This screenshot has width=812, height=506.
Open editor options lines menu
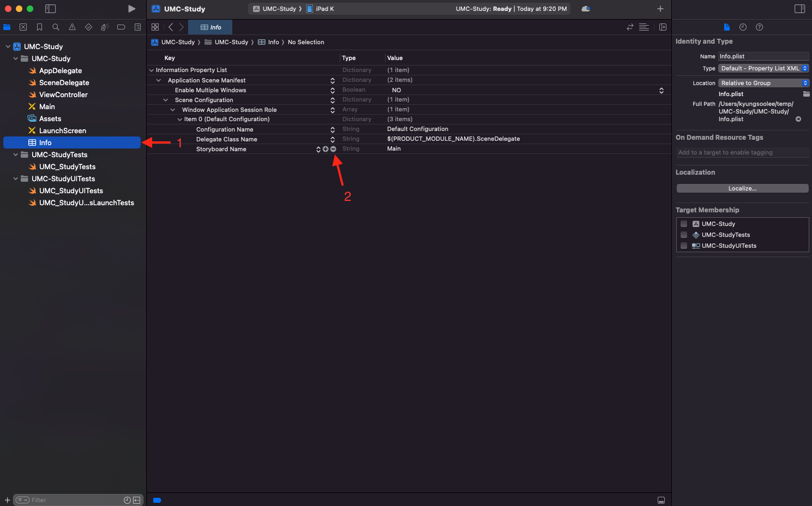(644, 27)
